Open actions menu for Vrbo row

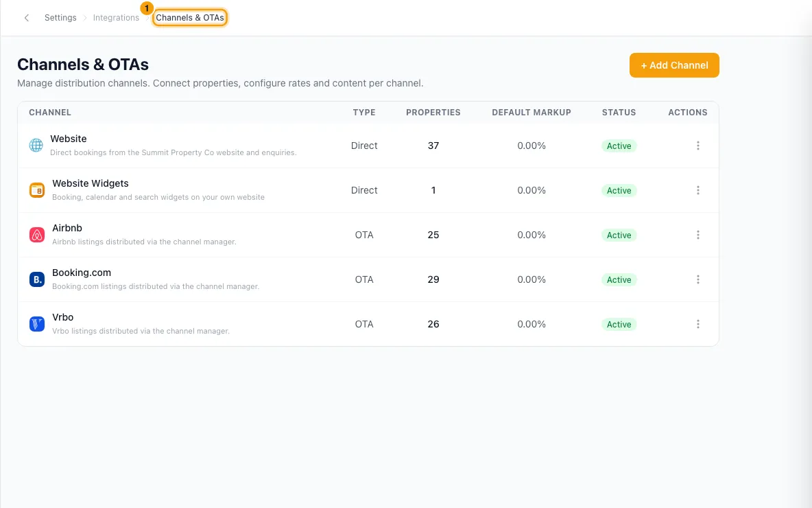click(x=698, y=324)
